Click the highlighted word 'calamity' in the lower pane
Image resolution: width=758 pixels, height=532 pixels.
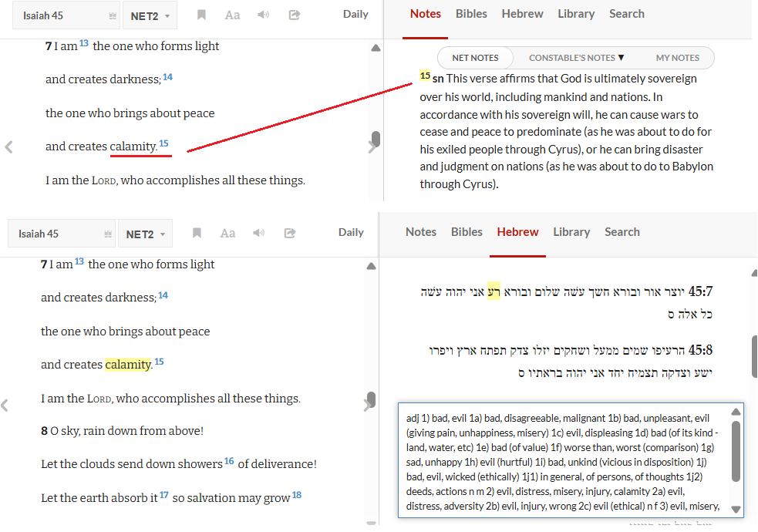tap(128, 365)
